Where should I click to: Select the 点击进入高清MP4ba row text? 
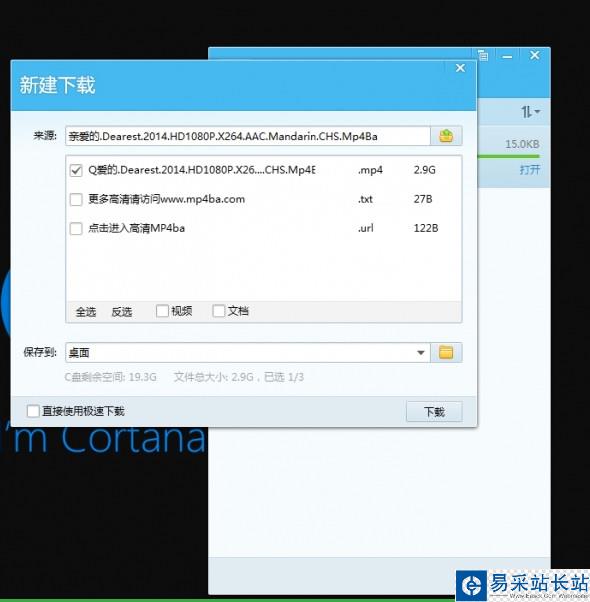click(x=136, y=228)
